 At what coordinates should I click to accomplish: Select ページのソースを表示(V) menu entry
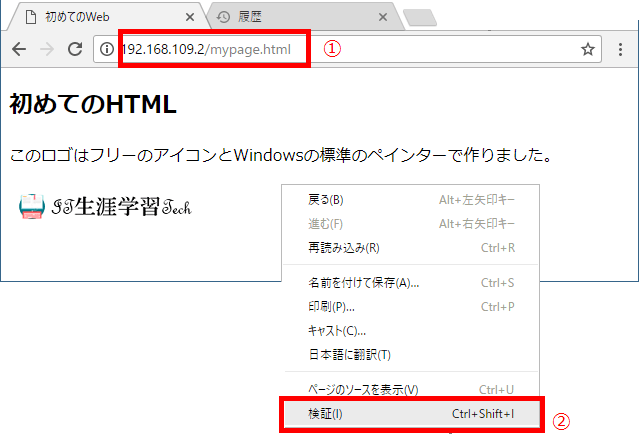pyautogui.click(x=411, y=389)
